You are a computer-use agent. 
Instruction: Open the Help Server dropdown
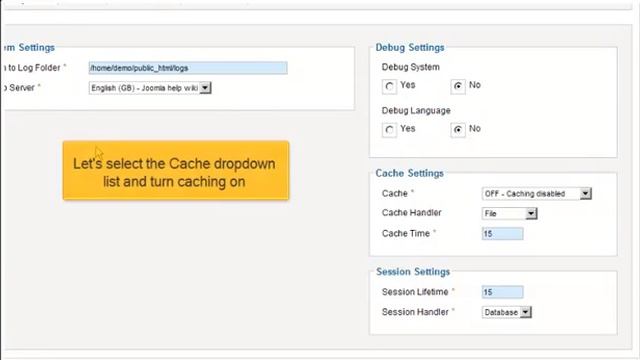[150, 88]
